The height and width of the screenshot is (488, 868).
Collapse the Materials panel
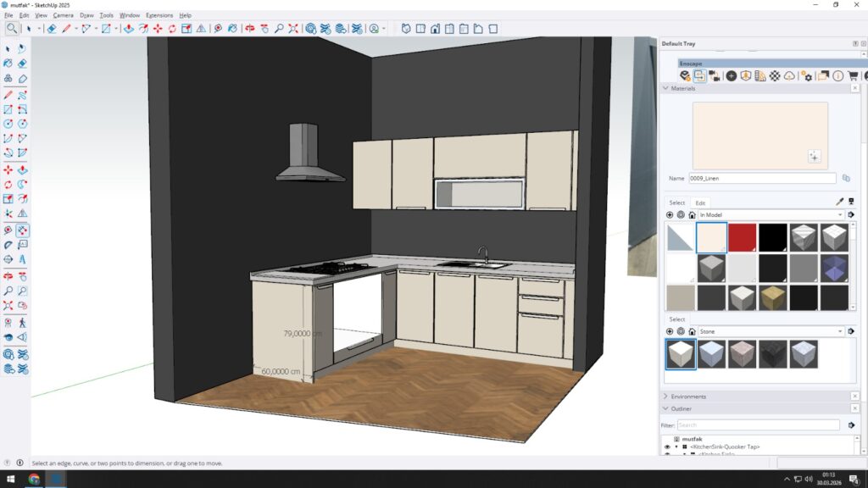pos(665,88)
